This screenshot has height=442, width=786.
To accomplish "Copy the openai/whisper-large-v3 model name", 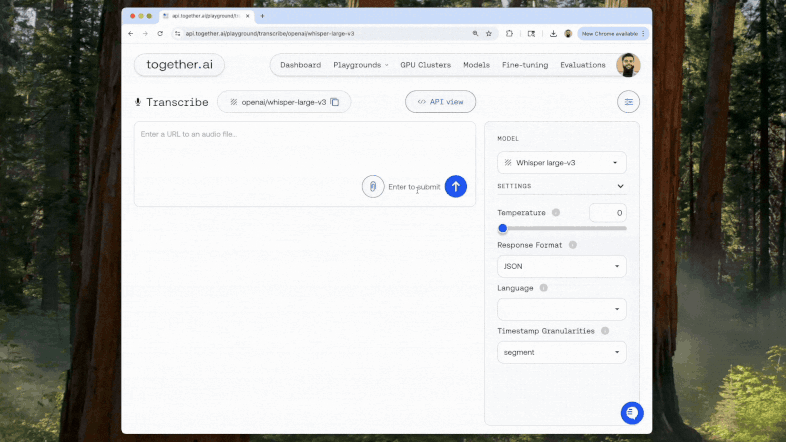I will tap(335, 102).
